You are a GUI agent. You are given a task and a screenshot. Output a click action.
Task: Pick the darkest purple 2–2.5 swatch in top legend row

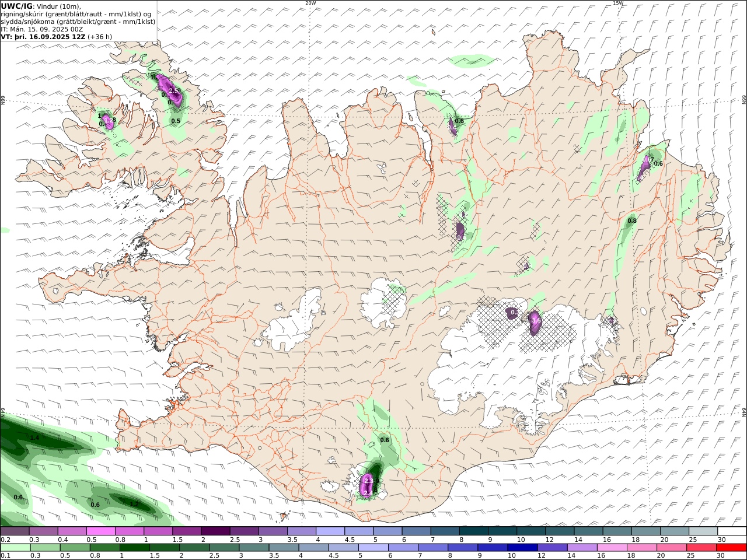[x=215, y=531]
